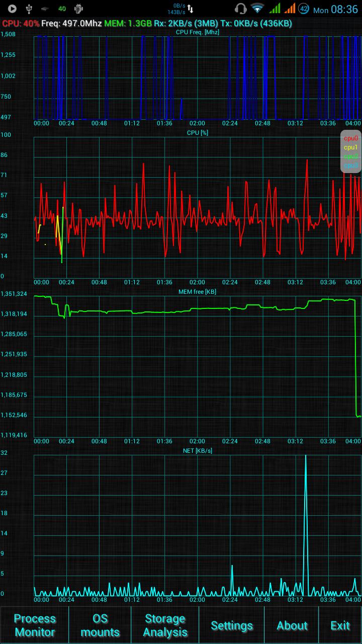This screenshot has width=362, height=644.
Task: Tap the Wi-Fi signal icon
Action: pos(258,9)
